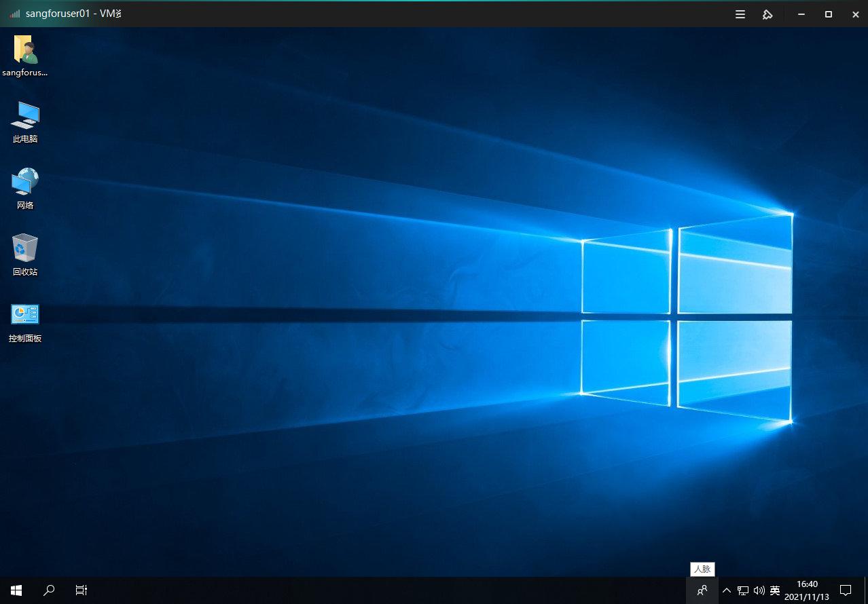This screenshot has height=604, width=868.
Task: Open the Action Center notification icon
Action: (846, 590)
